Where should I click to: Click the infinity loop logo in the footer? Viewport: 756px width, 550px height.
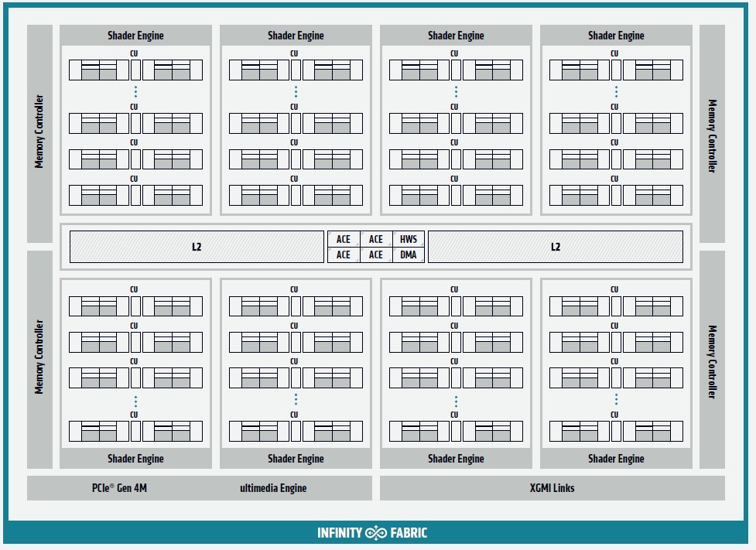click(375, 533)
